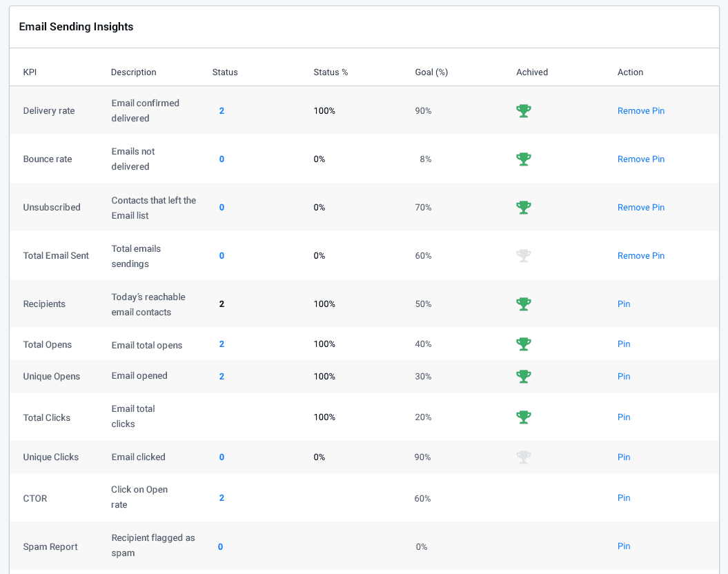Pin the Recipients KPI
The height and width of the screenshot is (574, 728).
pos(624,304)
